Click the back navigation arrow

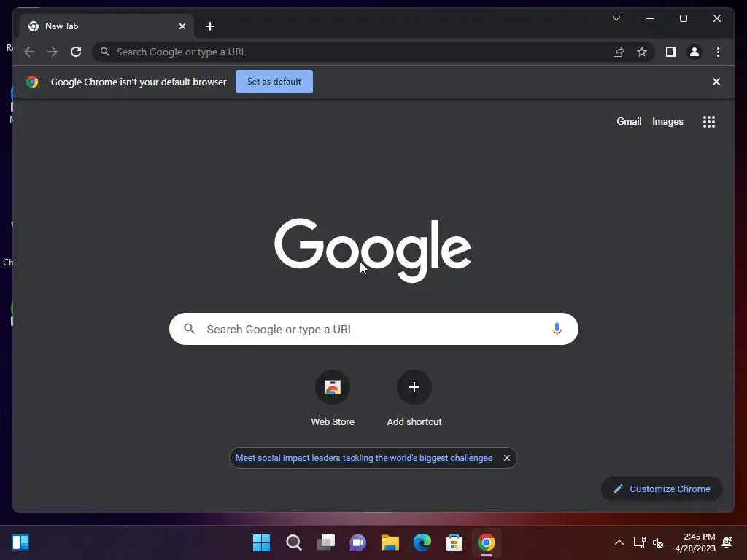coord(29,52)
